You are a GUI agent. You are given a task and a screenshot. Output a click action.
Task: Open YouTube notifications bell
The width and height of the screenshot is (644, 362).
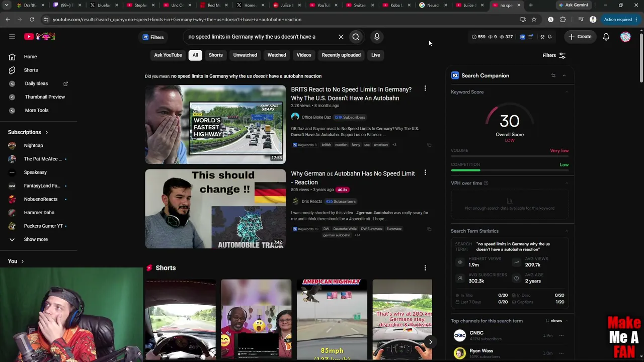(606, 37)
